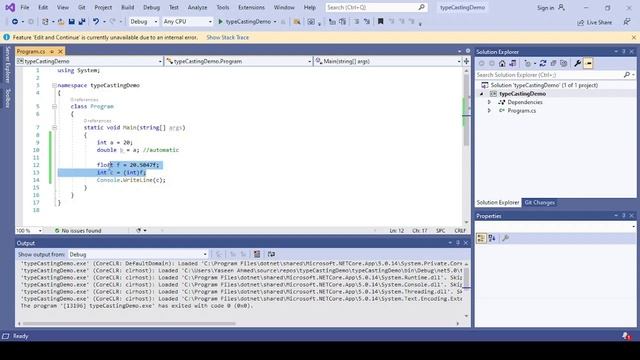Click the Categorized icon in Properties panel
The height and width of the screenshot is (360, 640).
(x=481, y=238)
